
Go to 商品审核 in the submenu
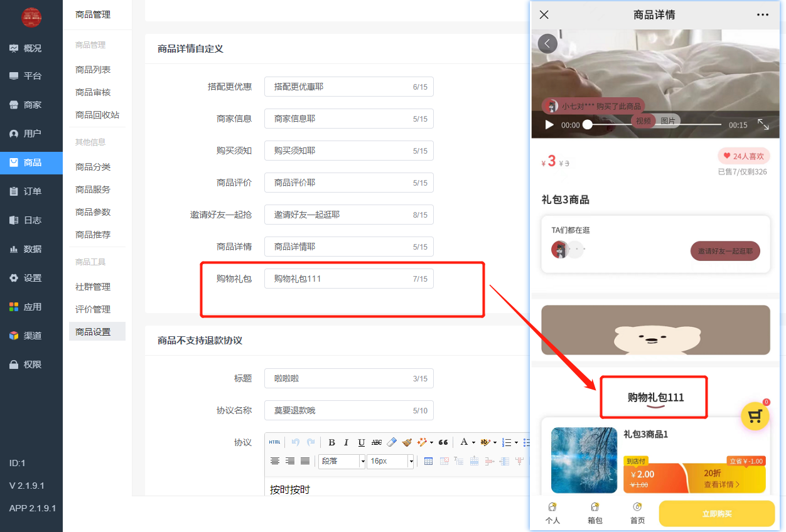(93, 92)
